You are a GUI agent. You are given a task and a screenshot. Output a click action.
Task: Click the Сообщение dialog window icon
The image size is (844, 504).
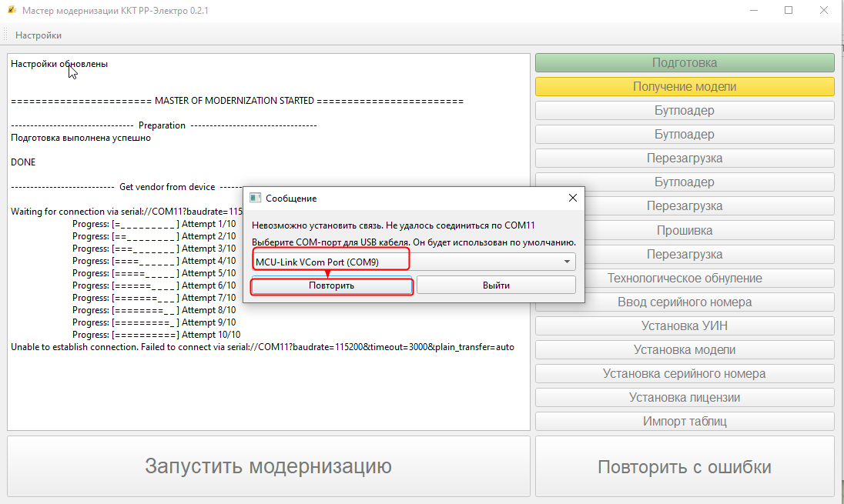(255, 198)
